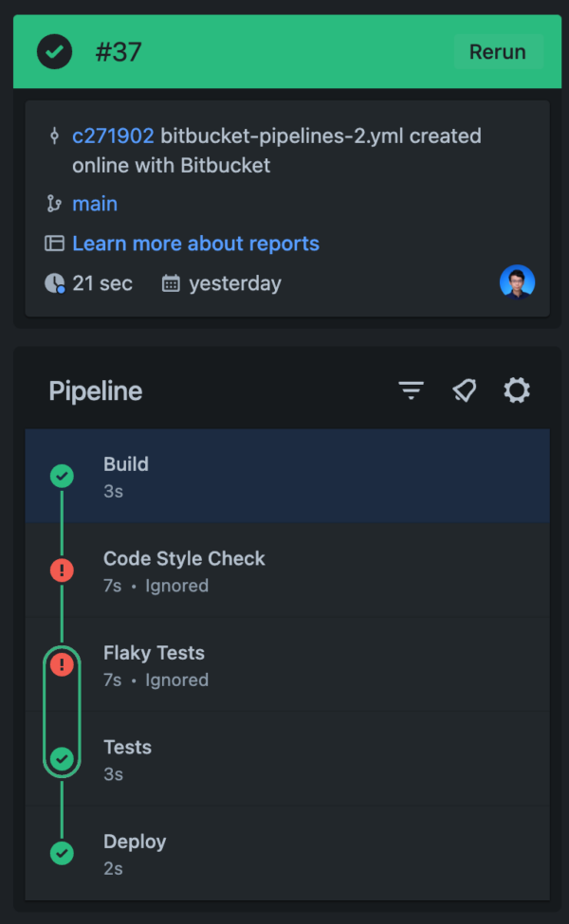
Task: Select the Flaky Tests step
Action: pyautogui.click(x=287, y=664)
